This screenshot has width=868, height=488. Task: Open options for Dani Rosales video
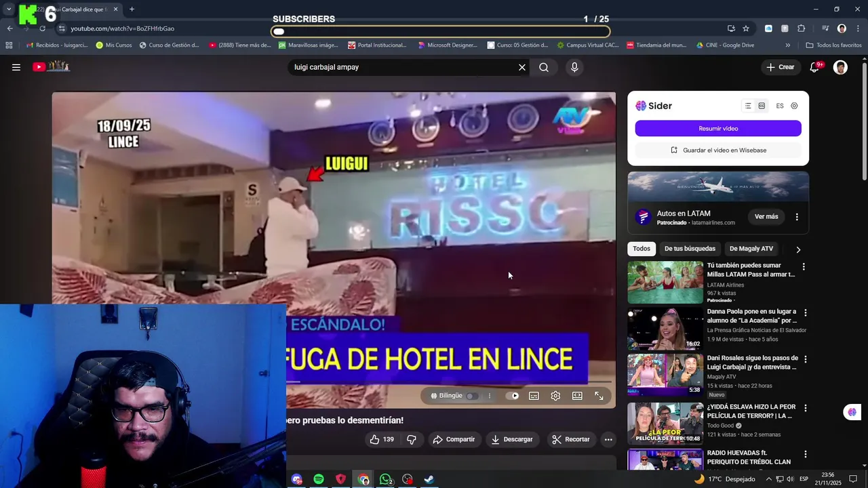point(806,359)
